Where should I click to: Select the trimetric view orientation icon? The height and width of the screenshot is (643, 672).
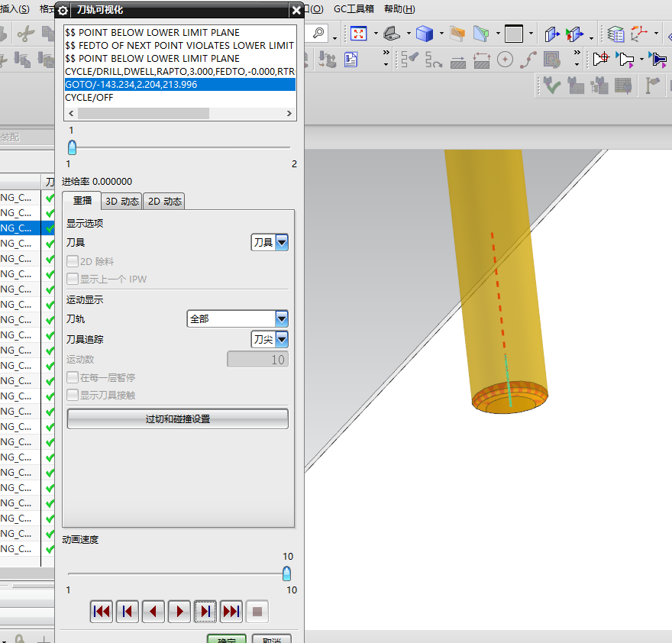[391, 34]
